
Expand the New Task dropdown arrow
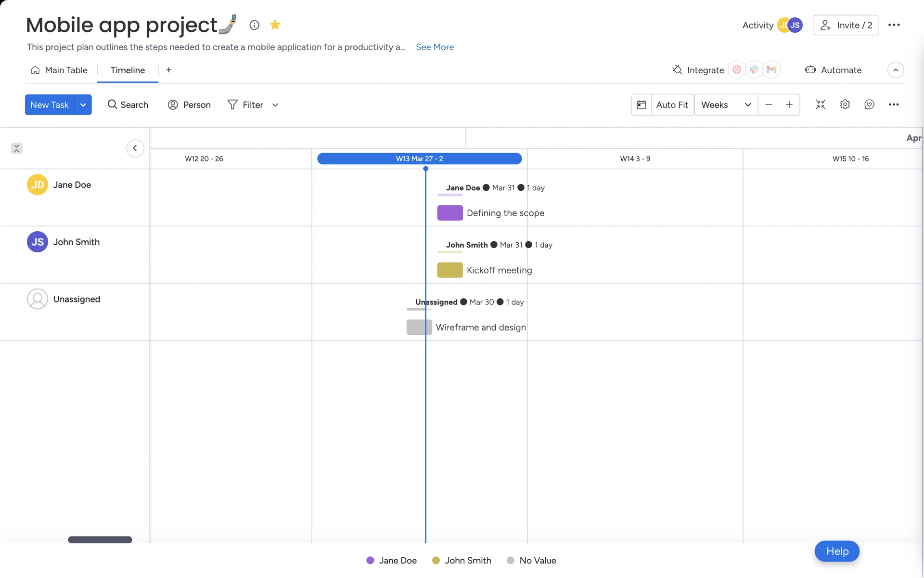coord(83,105)
